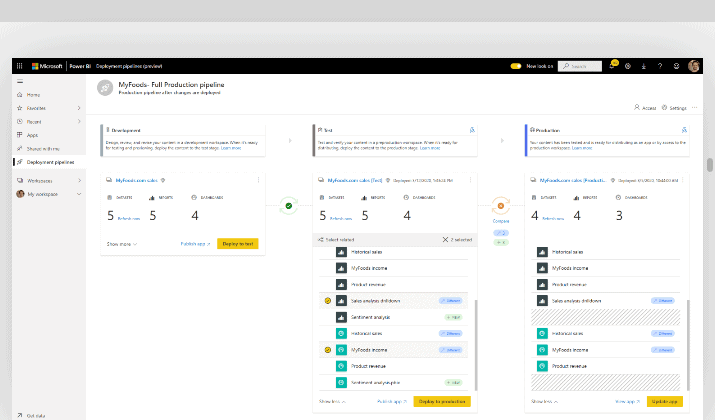Click the notifications bell icon
Image resolution: width=715 pixels, height=420 pixels.
612,66
